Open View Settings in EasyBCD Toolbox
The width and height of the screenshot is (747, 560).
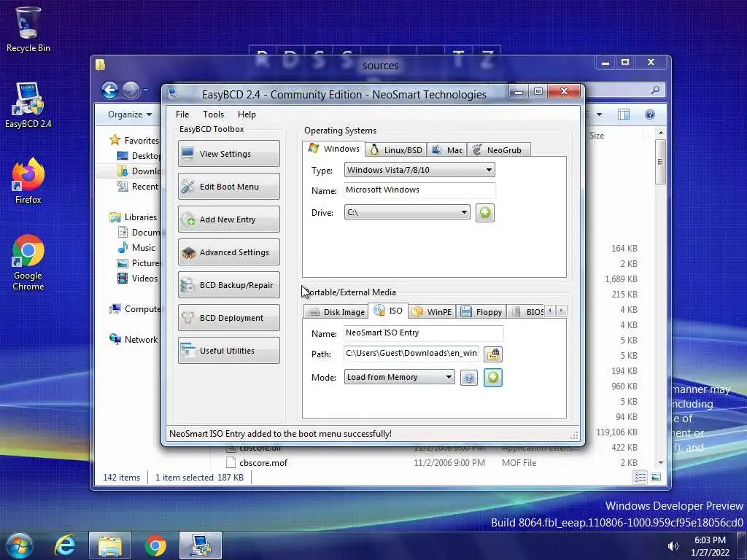click(x=228, y=153)
